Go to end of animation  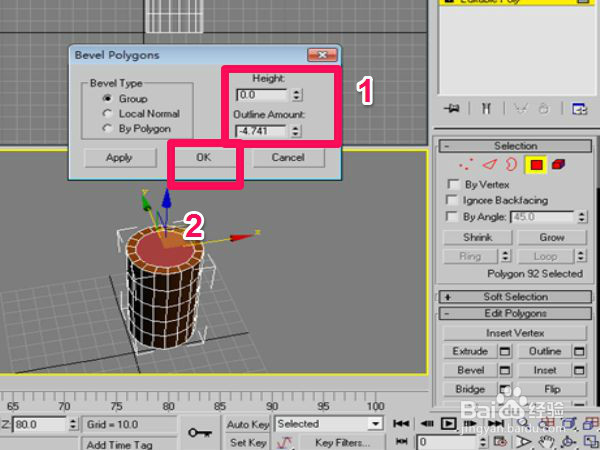496,423
